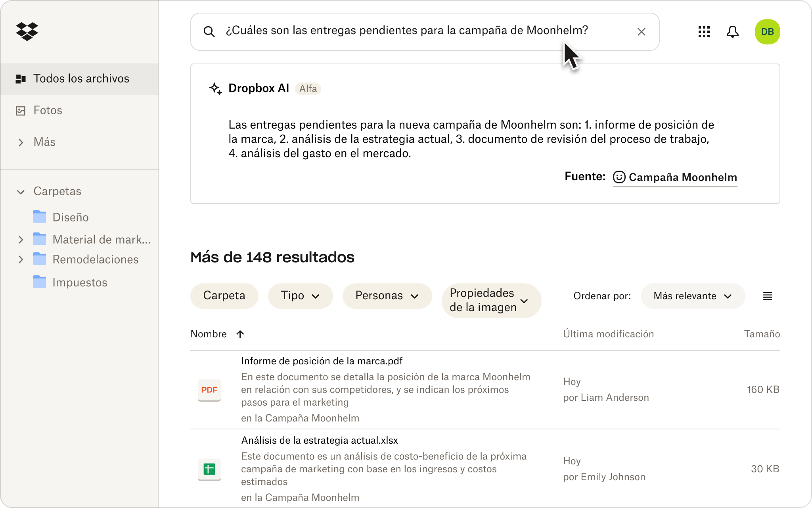
Task: Click 'en la Campaña Moonhelm' under xlsx file
Action: 300,497
